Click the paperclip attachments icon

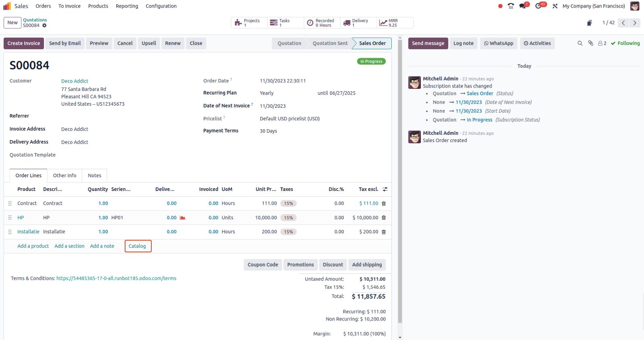pyautogui.click(x=590, y=43)
